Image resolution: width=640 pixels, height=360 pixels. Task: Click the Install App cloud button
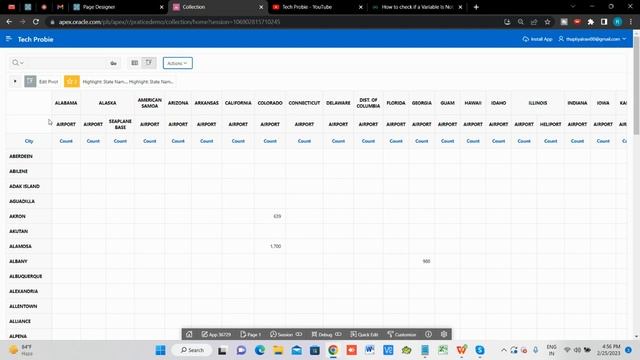click(x=537, y=39)
